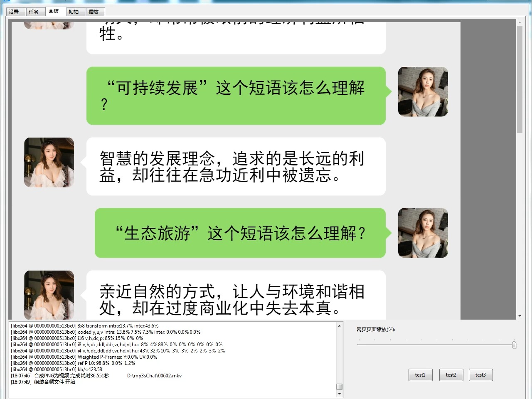Screen dimensions: 532x399
Task: Click avatar beside 亲近自然的方式 reply
Action: (x=49, y=295)
